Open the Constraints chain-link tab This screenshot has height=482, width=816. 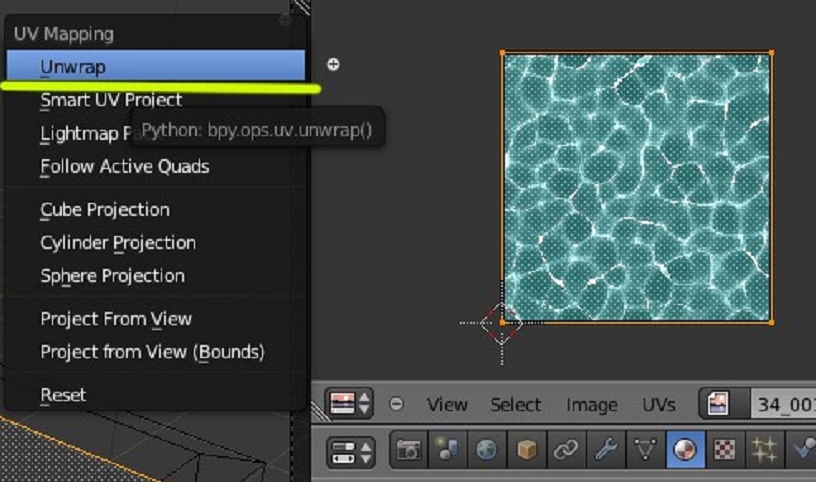[565, 451]
